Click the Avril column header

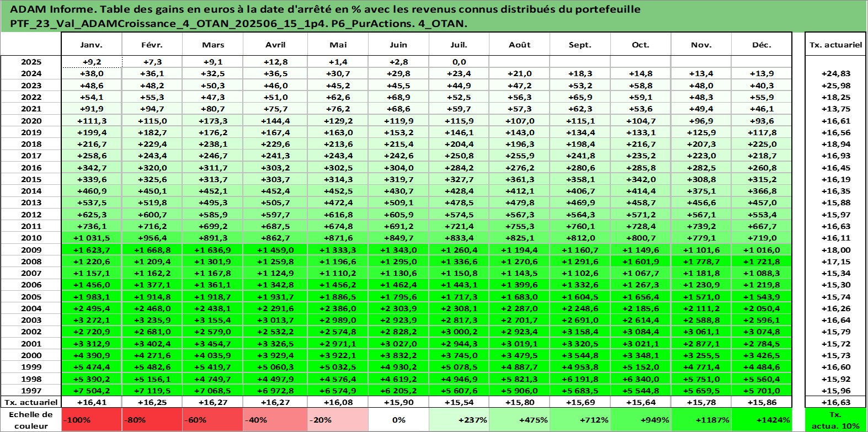click(275, 45)
